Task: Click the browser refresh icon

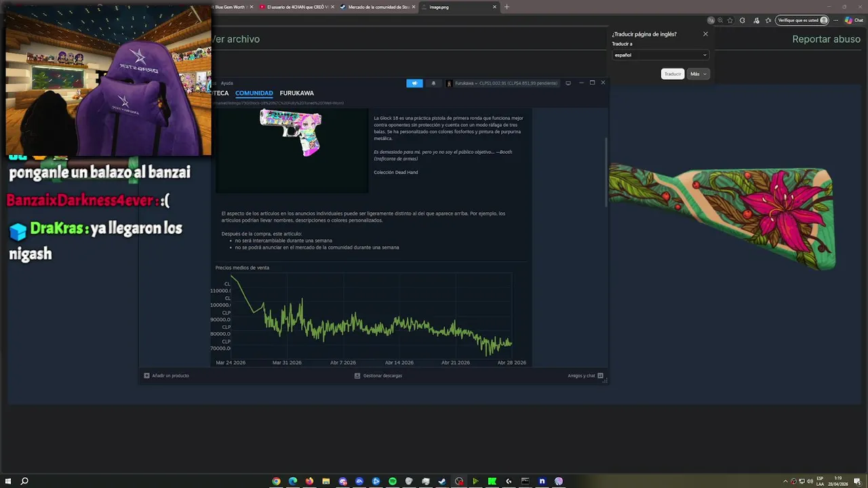Action: coord(743,20)
